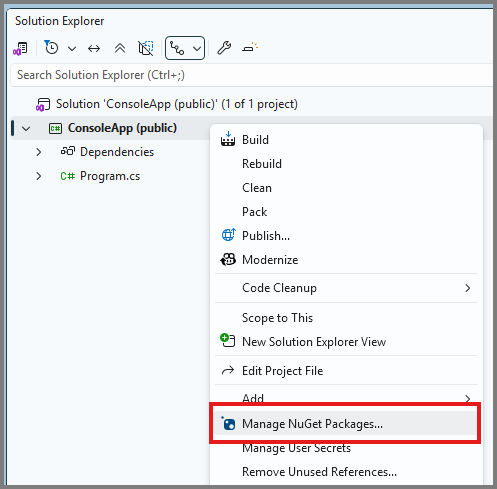The image size is (497, 489).
Task: Choose Build from the context menu
Action: pos(346,140)
